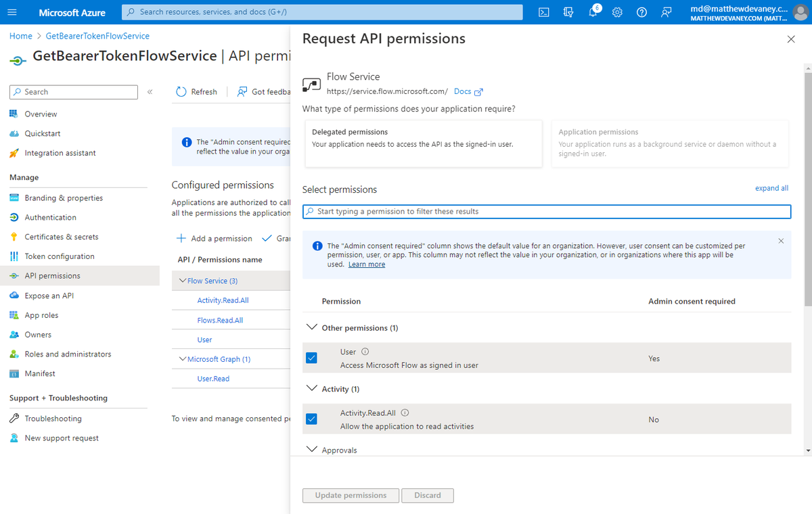This screenshot has height=514, width=812.
Task: Click the New support request icon
Action: click(14, 438)
